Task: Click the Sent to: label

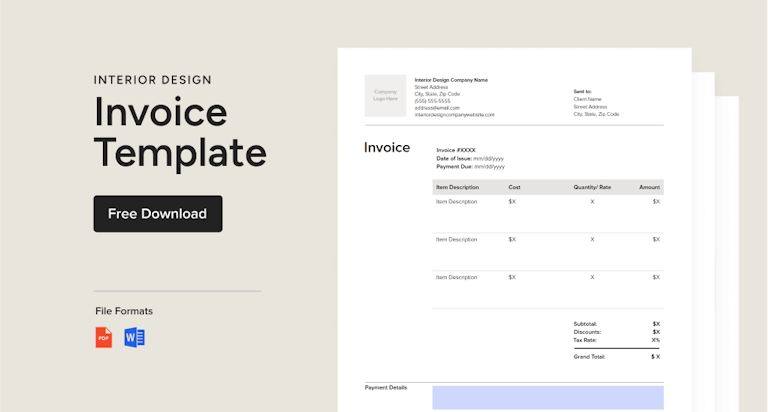Action: pyautogui.click(x=582, y=91)
